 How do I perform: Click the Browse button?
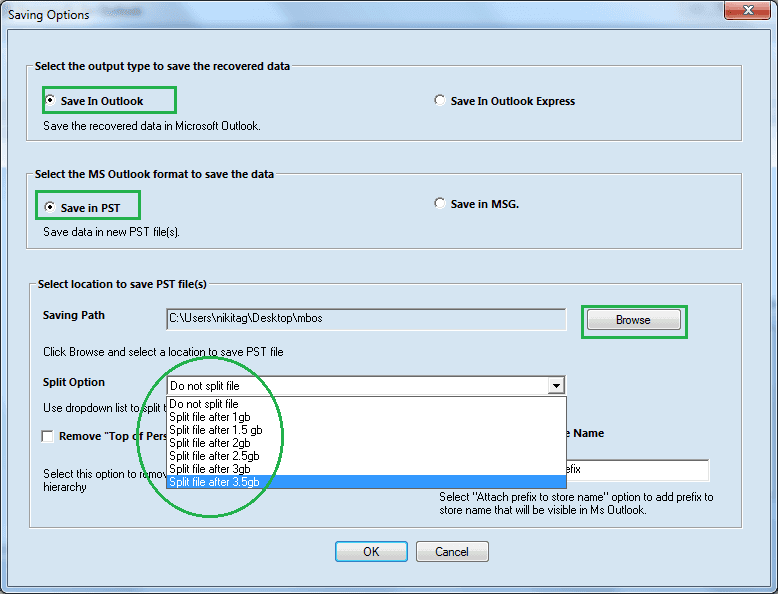[634, 320]
